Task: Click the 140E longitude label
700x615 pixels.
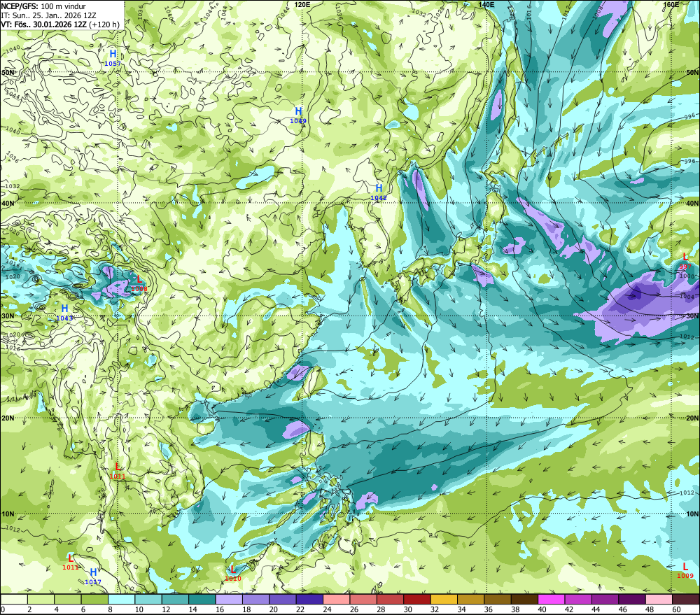Action: tap(486, 4)
